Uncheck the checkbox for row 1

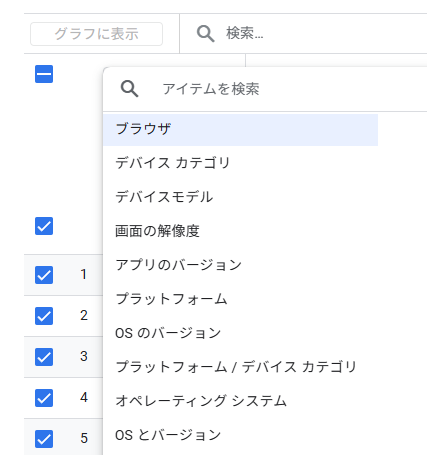click(x=44, y=275)
